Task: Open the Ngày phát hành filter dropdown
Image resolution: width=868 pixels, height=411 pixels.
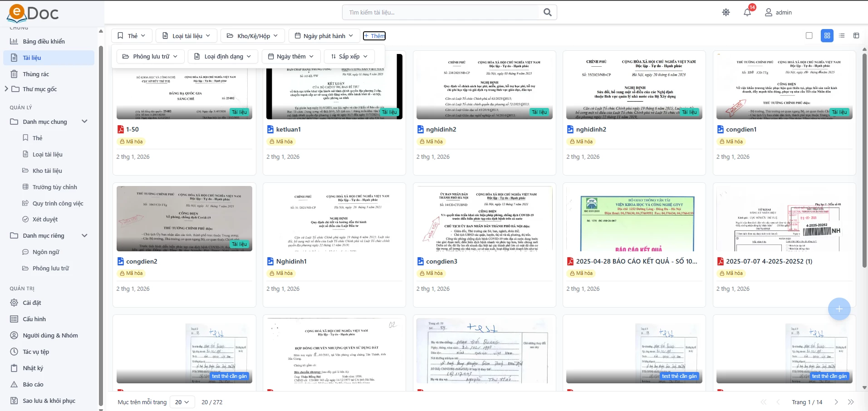Action: [324, 35]
